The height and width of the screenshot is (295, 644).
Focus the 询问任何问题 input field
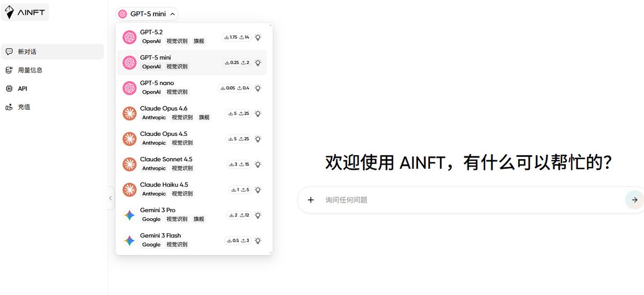(472, 200)
